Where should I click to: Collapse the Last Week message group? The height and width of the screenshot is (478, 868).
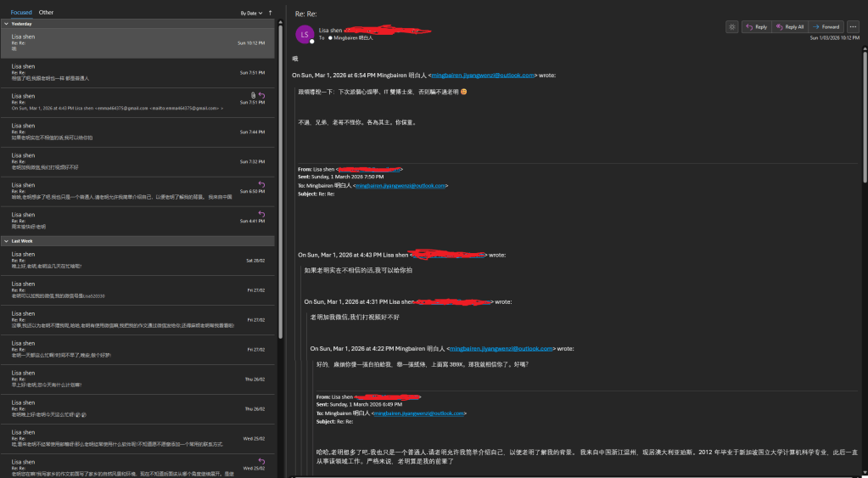tap(7, 241)
